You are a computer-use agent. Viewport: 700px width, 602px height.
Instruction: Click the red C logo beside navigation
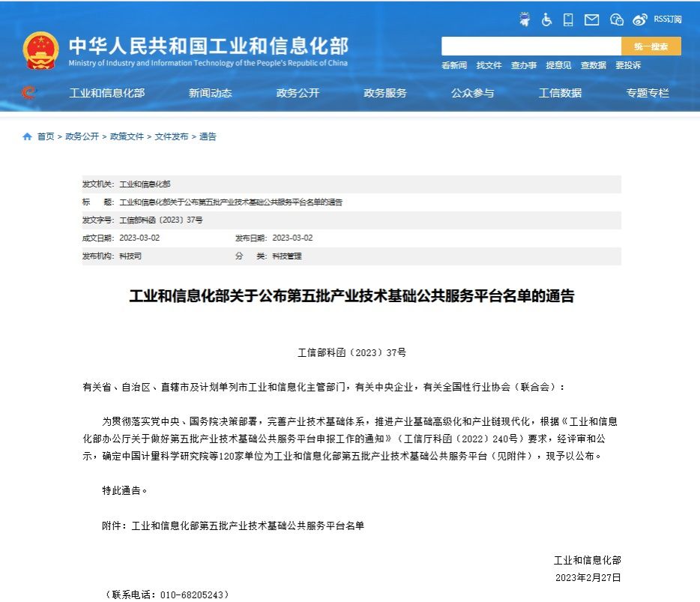(28, 92)
